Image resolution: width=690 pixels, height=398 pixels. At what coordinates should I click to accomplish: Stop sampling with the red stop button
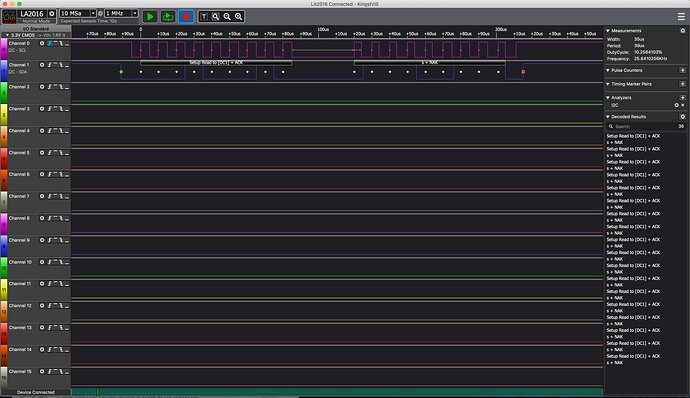[x=186, y=17]
